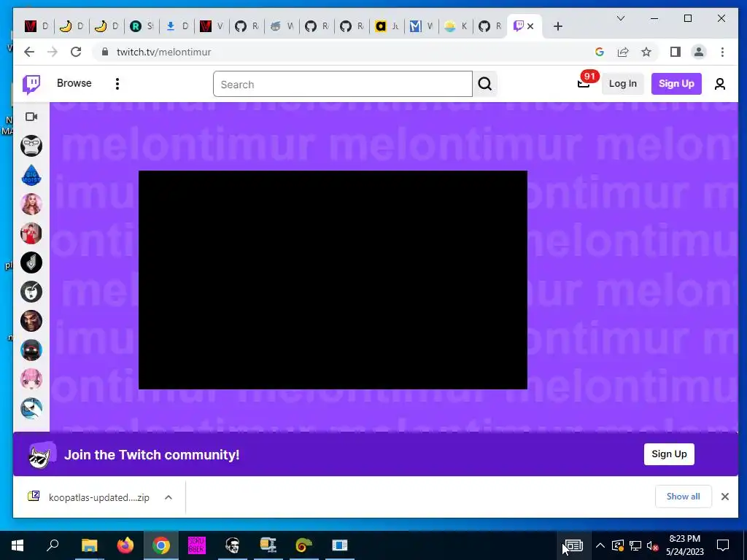Open the gorilla-with-glasses channel avatar
Screen dimensions: 747x560
(31, 146)
